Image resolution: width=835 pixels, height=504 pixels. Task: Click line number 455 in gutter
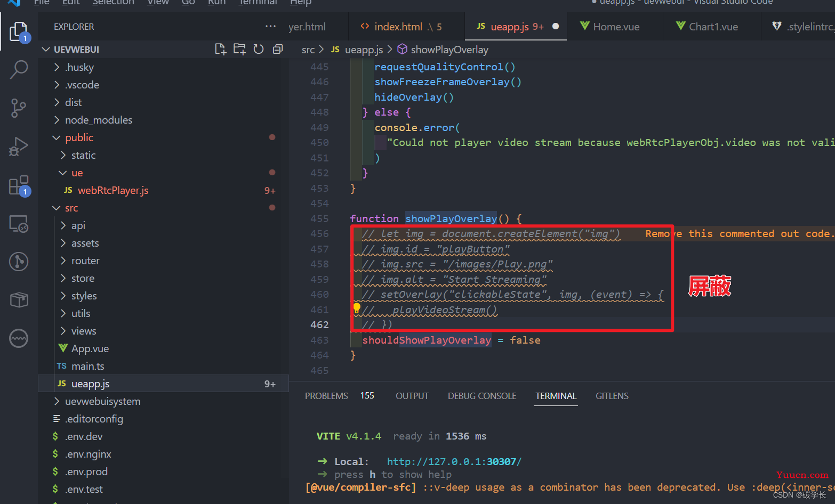tap(319, 218)
